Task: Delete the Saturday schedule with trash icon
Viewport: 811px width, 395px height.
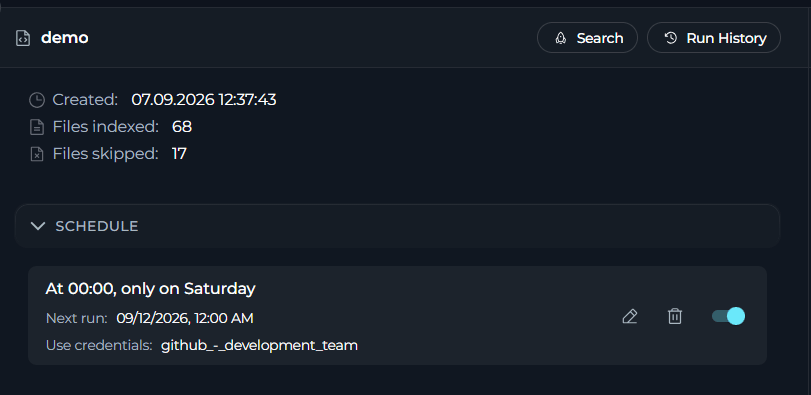Action: (x=675, y=316)
